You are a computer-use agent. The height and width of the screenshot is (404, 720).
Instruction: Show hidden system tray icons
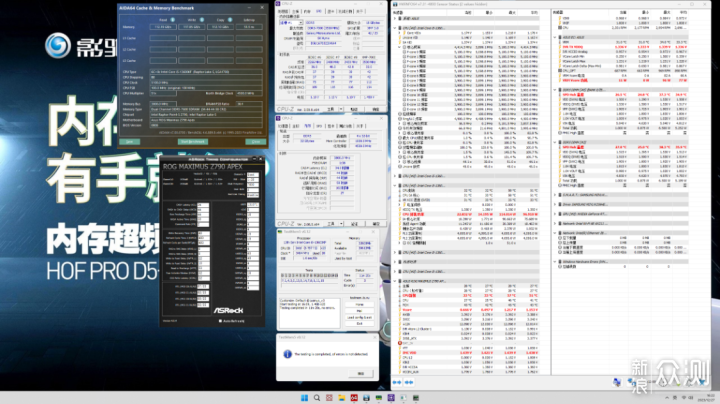tap(667, 398)
